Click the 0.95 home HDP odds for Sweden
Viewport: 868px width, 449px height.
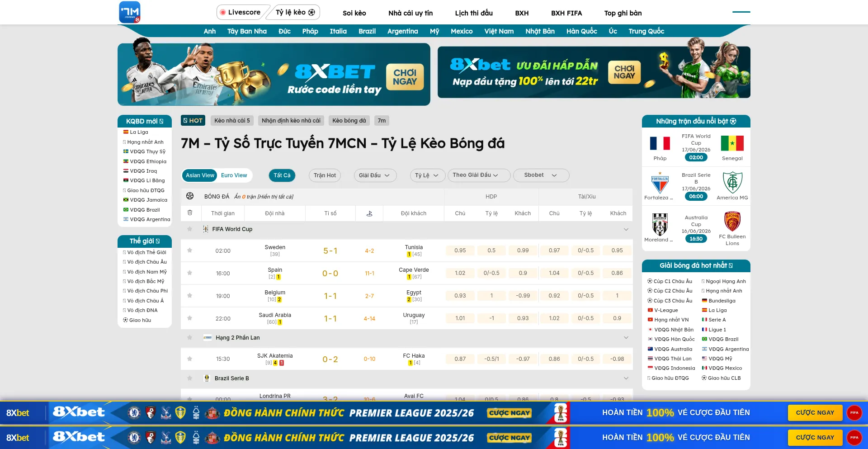point(460,250)
